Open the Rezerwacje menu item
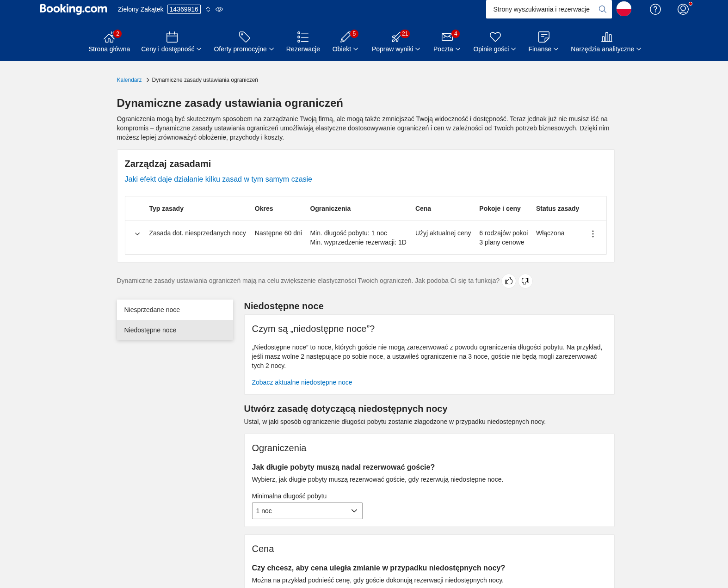The width and height of the screenshot is (728, 588). (x=303, y=42)
